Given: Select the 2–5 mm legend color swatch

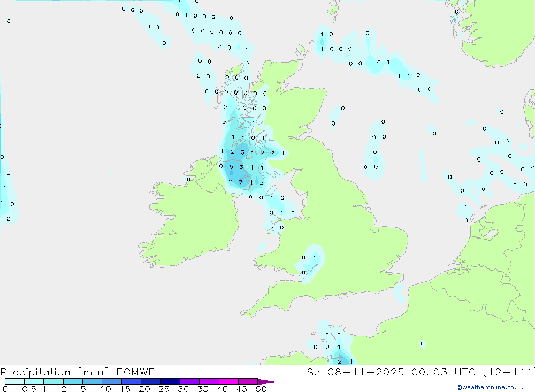Looking at the screenshot, I should point(73,381).
